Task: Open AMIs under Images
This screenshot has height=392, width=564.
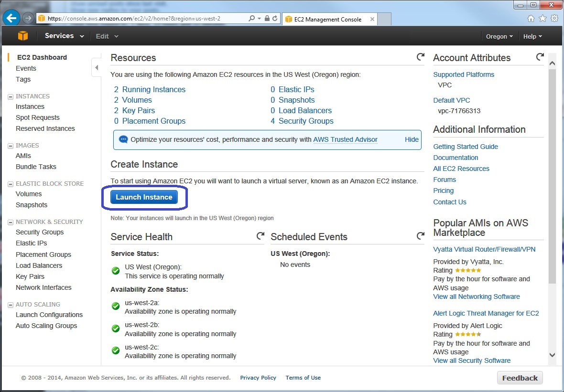Action: click(x=23, y=156)
